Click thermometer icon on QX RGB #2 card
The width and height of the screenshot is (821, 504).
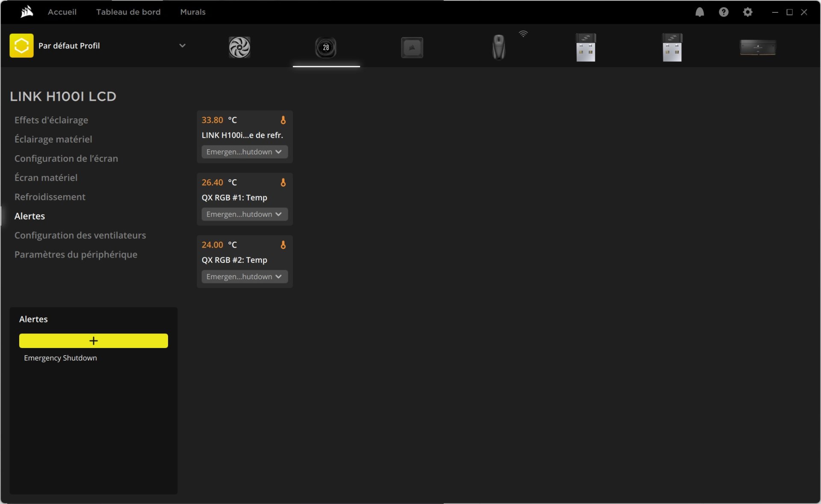pos(283,245)
